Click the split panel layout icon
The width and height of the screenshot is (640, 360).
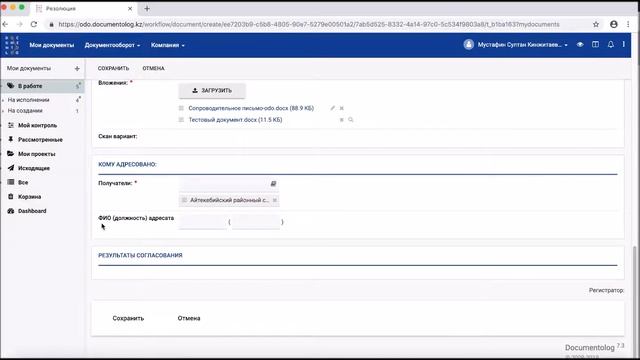click(596, 44)
